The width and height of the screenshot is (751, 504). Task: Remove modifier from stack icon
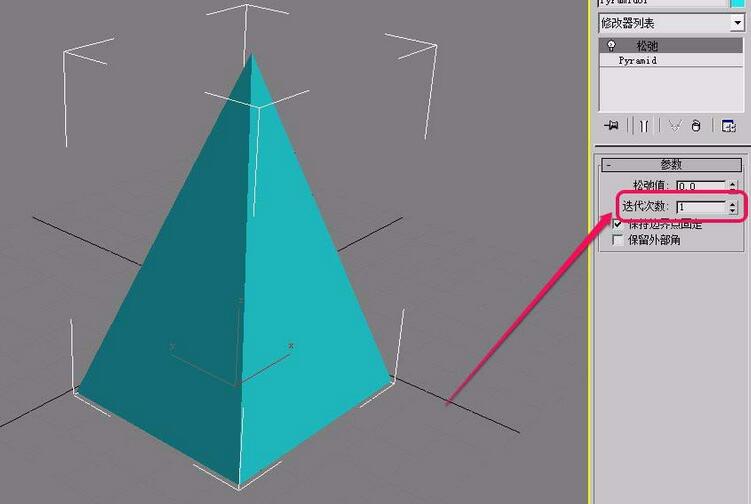696,126
